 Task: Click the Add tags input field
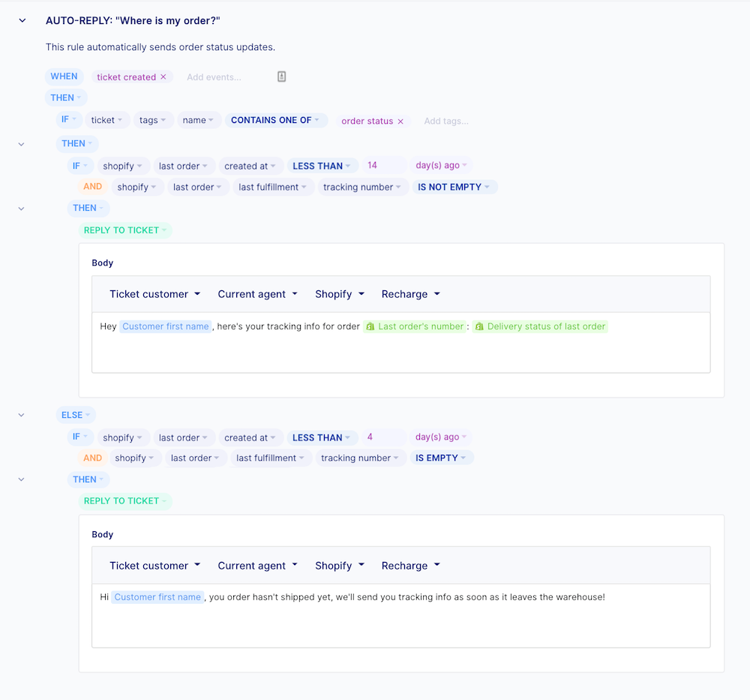point(446,122)
